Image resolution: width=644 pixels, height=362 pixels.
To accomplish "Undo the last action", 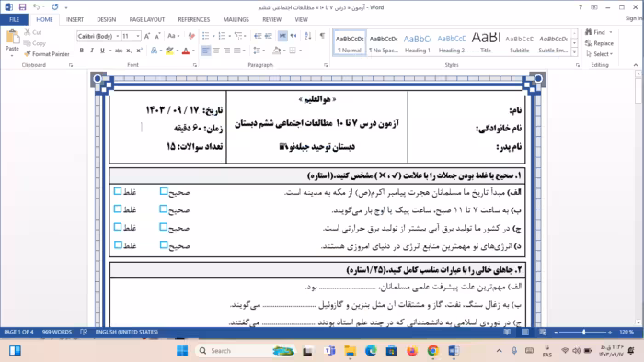I will 36,7.
